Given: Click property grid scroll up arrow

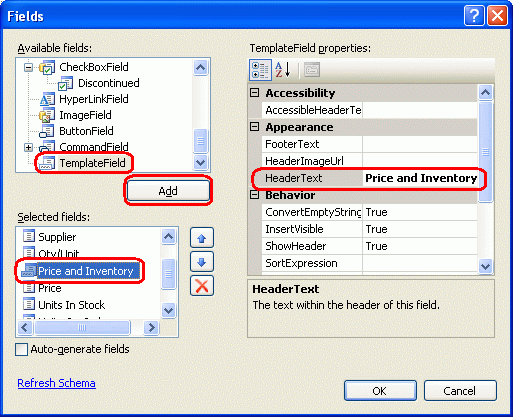Looking at the screenshot, I should coord(485,92).
